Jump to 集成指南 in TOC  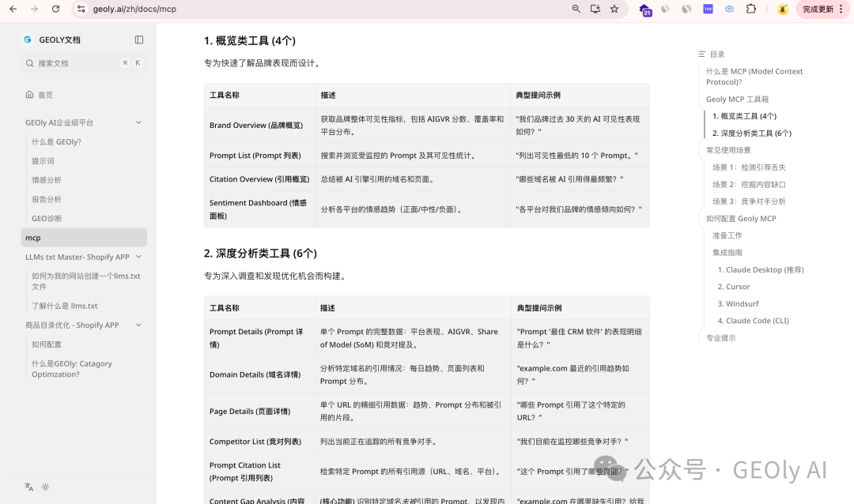click(x=727, y=253)
